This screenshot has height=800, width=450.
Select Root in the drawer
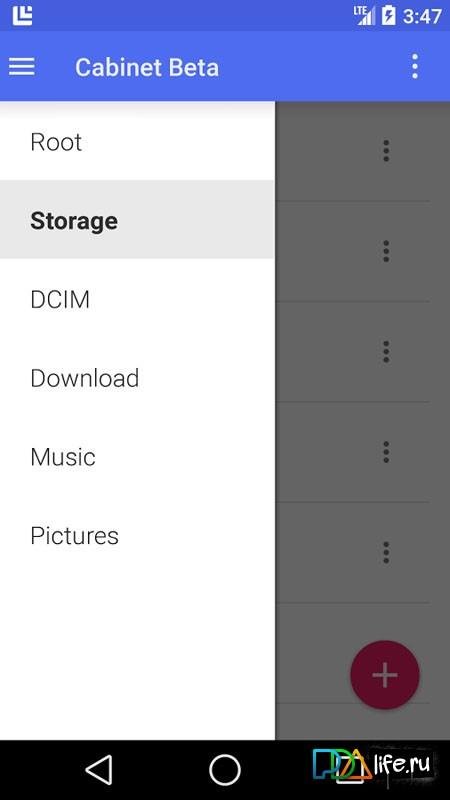pyautogui.click(x=137, y=142)
